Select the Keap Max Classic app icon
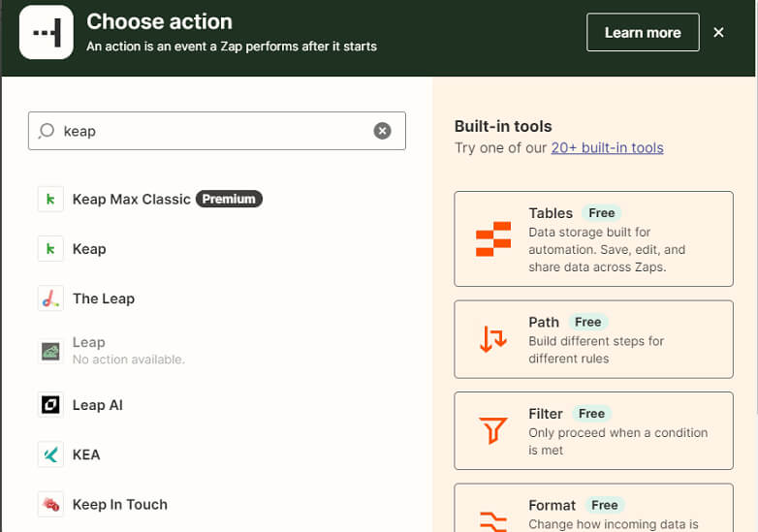Viewport: 758px width, 532px height. (x=50, y=199)
